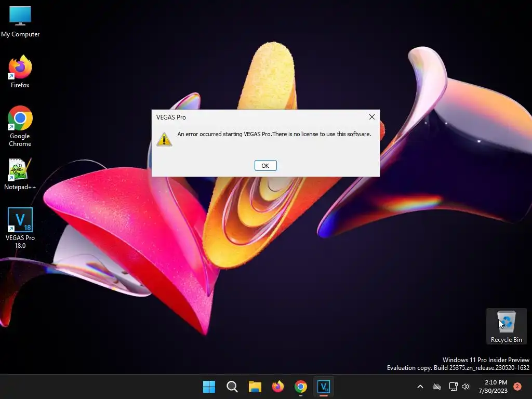Open File Explorer from the taskbar

[255, 387]
